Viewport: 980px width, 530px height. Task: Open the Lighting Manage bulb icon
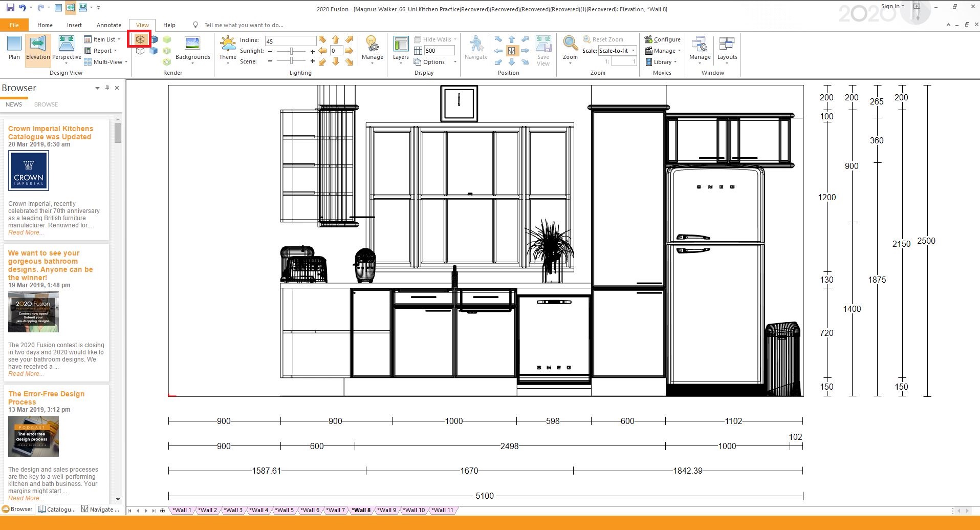(372, 44)
